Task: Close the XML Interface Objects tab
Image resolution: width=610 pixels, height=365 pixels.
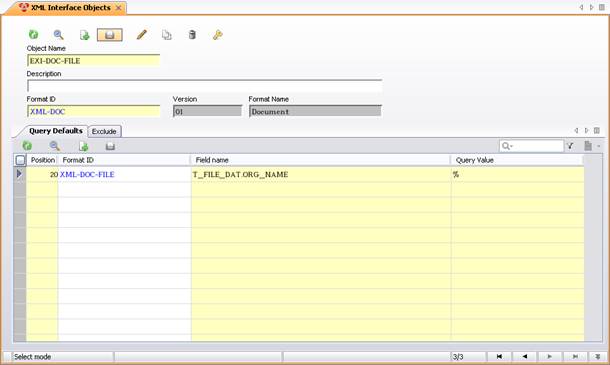Action: [x=119, y=8]
